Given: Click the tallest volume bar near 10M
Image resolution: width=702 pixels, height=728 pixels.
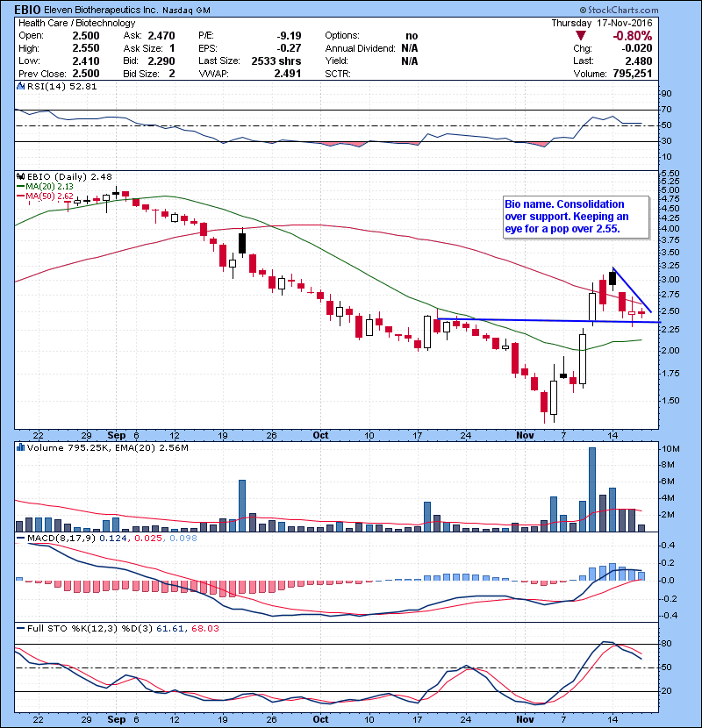Looking at the screenshot, I should (592, 489).
